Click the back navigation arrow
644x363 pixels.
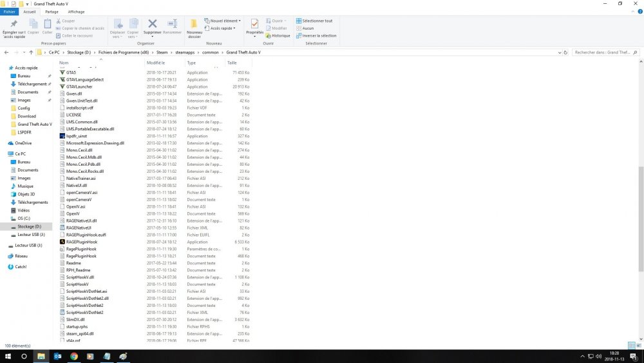click(6, 53)
